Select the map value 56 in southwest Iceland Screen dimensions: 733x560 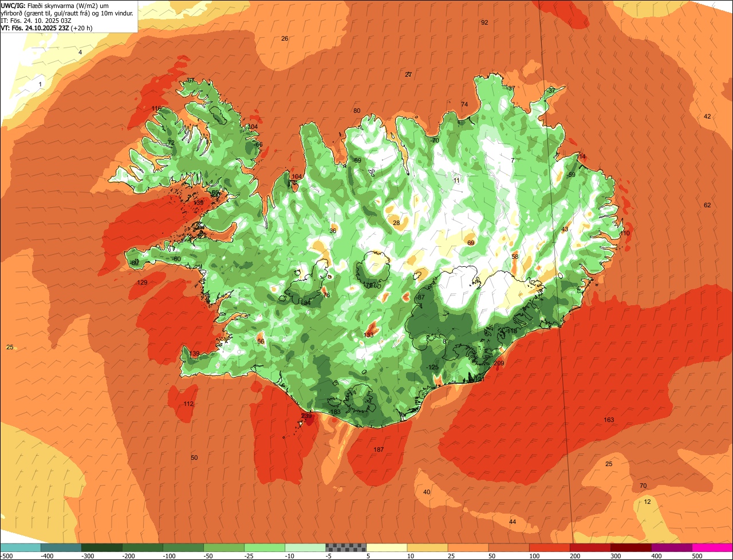[x=261, y=341]
